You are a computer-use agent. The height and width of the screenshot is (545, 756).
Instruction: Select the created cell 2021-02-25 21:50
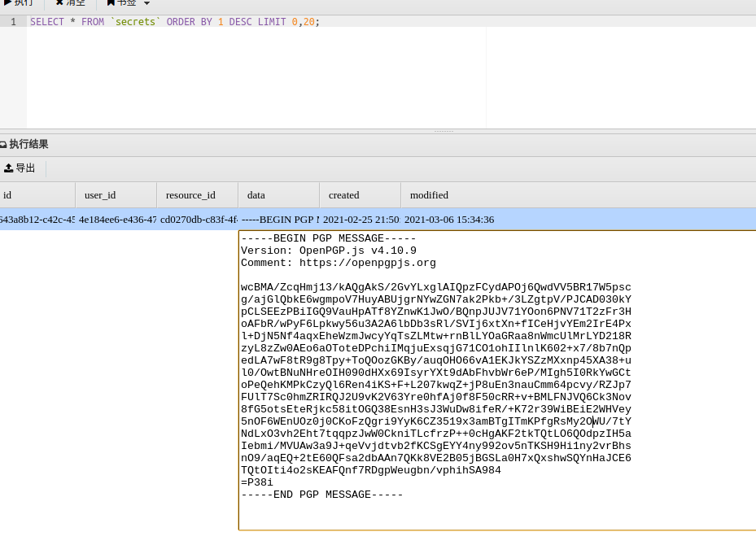tap(361, 220)
